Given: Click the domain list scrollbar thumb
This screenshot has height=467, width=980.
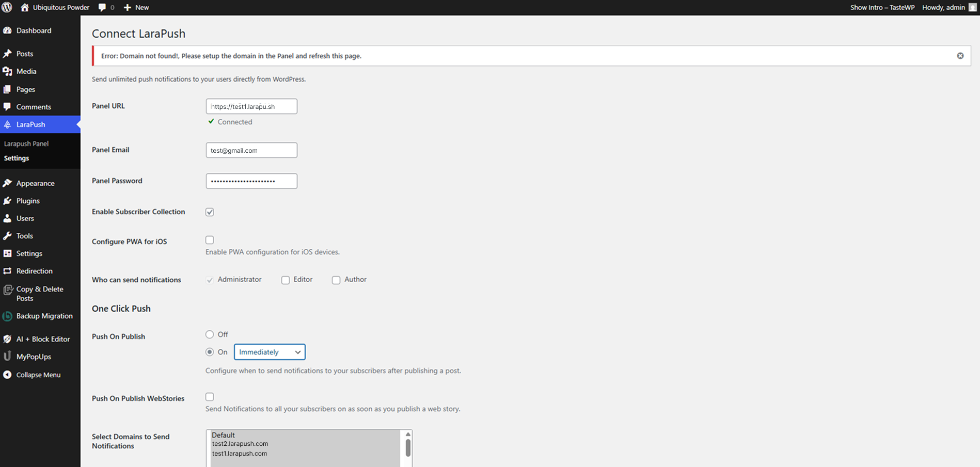Looking at the screenshot, I should pyautogui.click(x=408, y=447).
